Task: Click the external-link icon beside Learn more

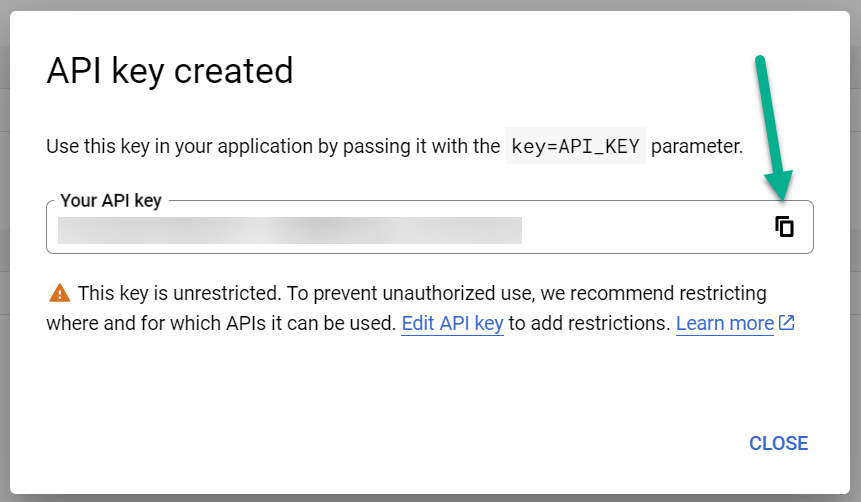Action: 787,322
